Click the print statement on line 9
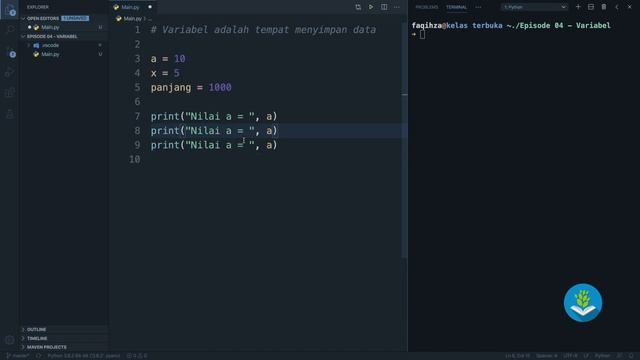Image resolution: width=640 pixels, height=360 pixels. (x=214, y=145)
